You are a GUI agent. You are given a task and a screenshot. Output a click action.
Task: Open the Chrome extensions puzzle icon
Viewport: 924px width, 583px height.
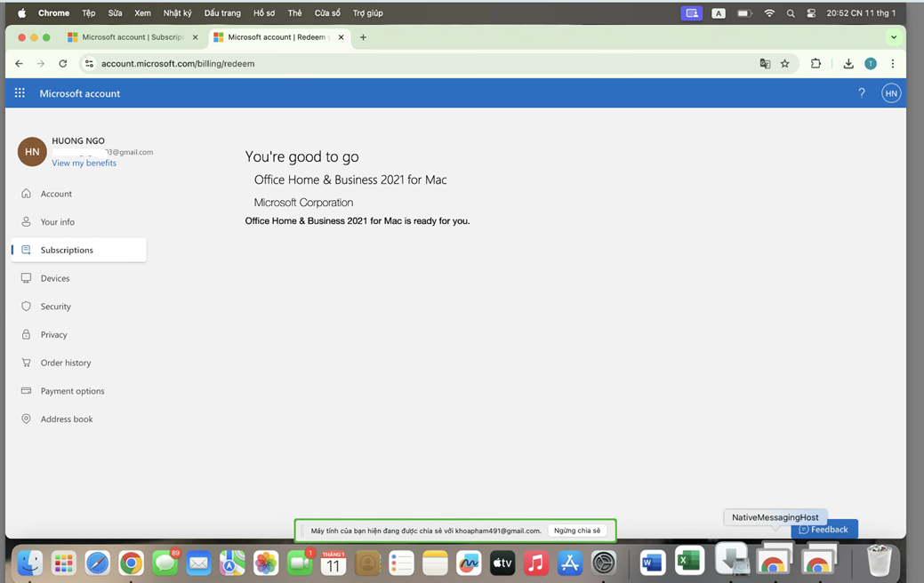coord(816,64)
